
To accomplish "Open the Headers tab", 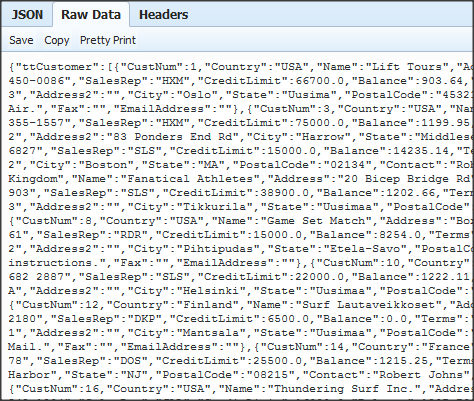I will tap(163, 15).
